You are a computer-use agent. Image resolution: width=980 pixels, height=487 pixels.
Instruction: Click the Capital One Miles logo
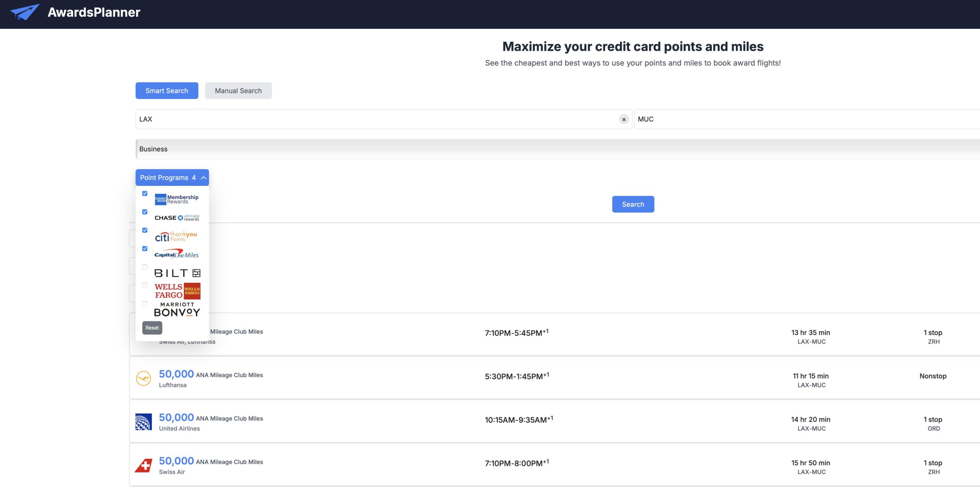(176, 254)
